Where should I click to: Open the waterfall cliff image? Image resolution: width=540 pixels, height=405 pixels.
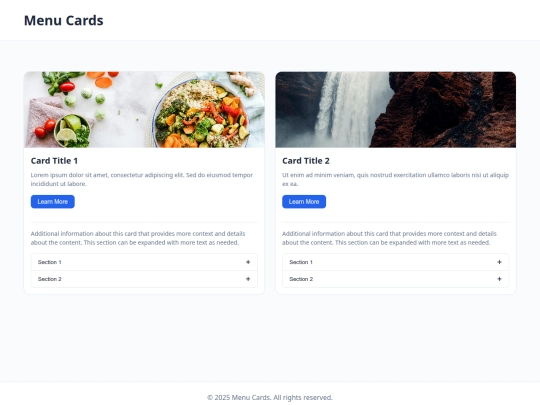[x=396, y=110]
